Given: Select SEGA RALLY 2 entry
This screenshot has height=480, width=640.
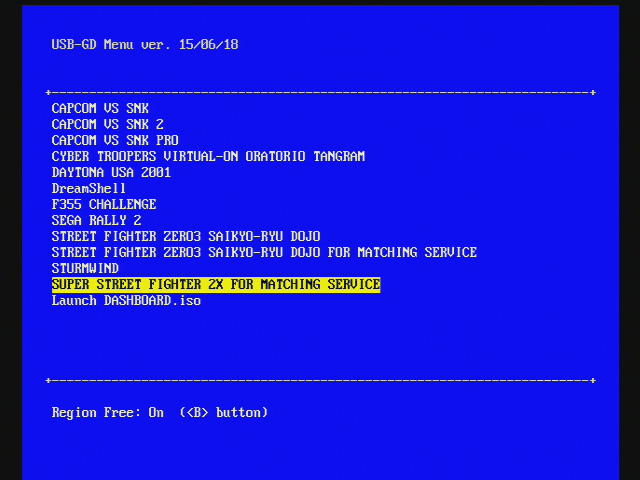Looking at the screenshot, I should [x=96, y=220].
